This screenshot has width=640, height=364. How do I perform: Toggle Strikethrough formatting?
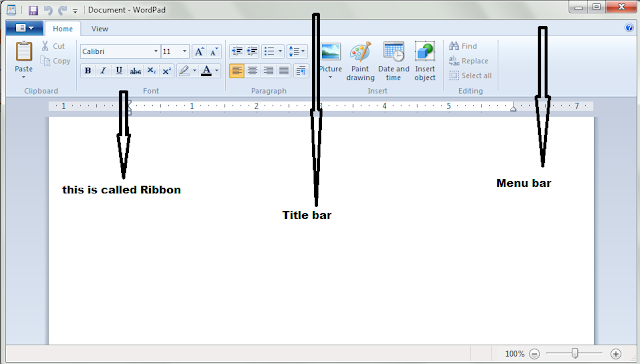tap(135, 71)
